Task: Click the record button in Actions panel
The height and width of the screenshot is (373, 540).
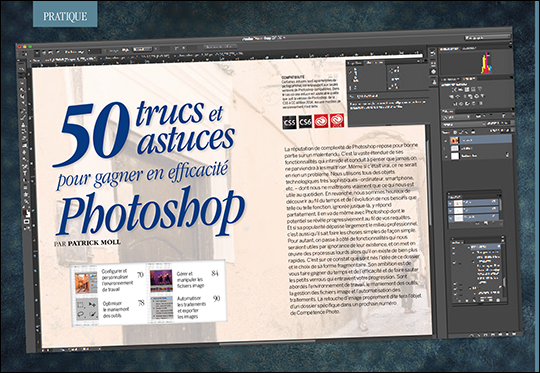Action: [x=467, y=300]
